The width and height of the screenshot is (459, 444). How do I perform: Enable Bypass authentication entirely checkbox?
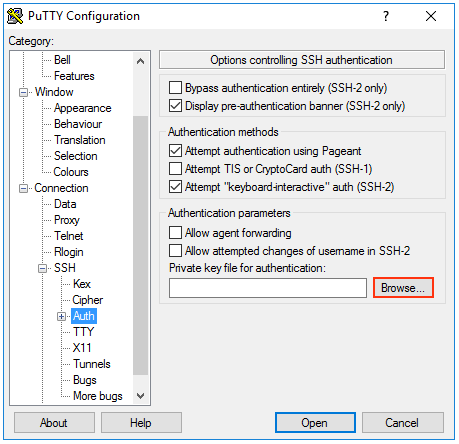pyautogui.click(x=175, y=88)
